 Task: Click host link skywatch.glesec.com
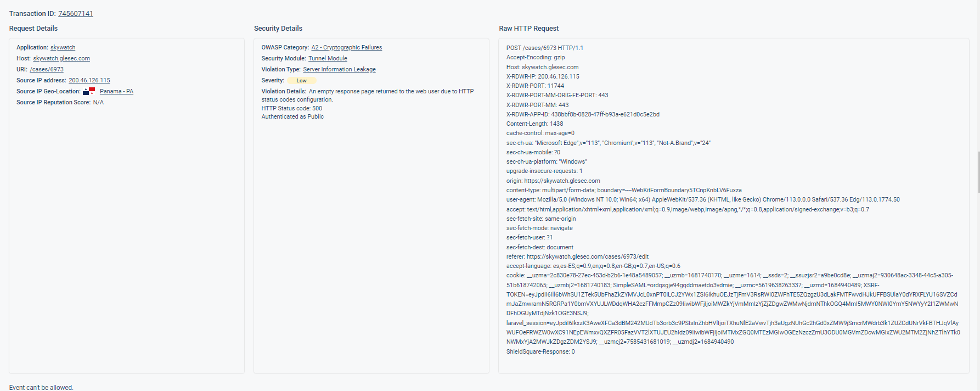click(x=61, y=59)
